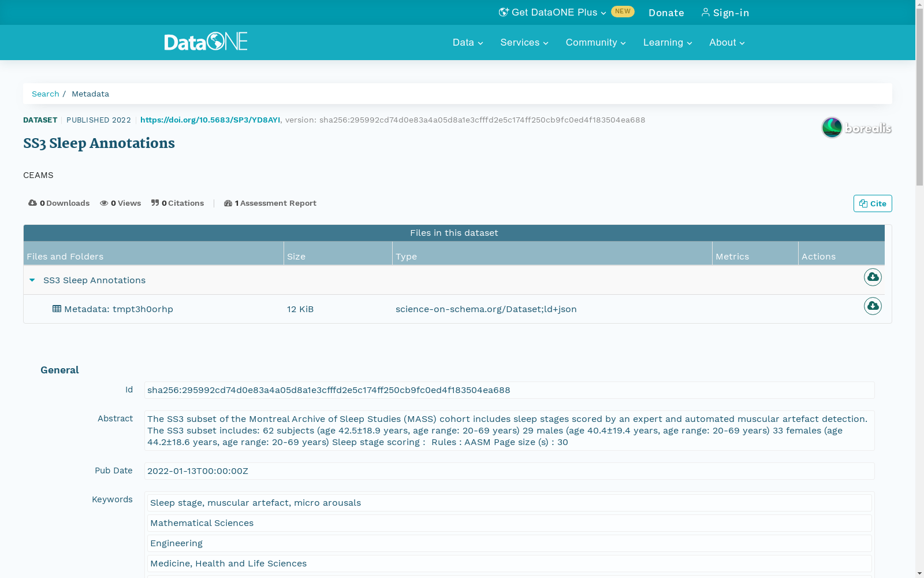This screenshot has width=924, height=578.
Task: Click the Sign-in person icon
Action: [705, 12]
